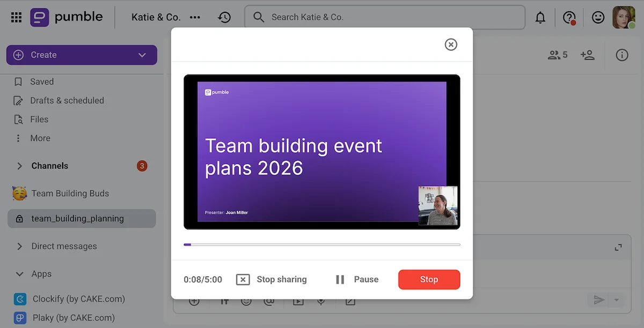This screenshot has width=644, height=328.
Task: Click the Stop sharing label
Action: [282, 279]
